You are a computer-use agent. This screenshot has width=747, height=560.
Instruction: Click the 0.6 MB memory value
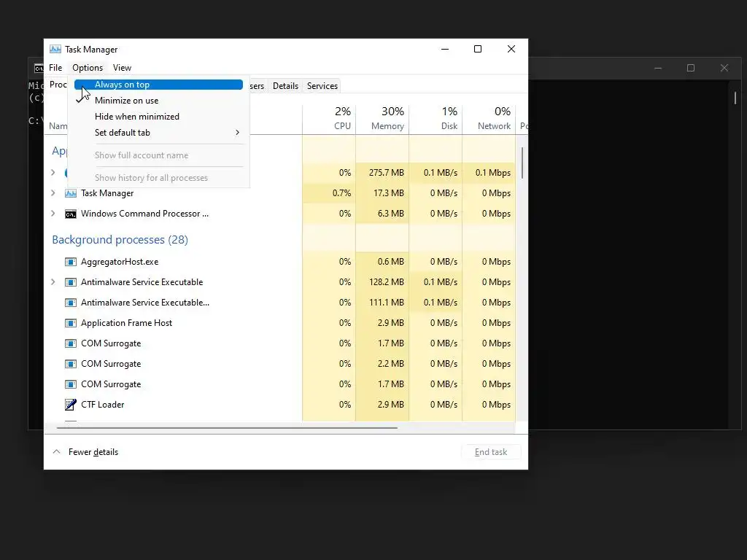tap(391, 262)
